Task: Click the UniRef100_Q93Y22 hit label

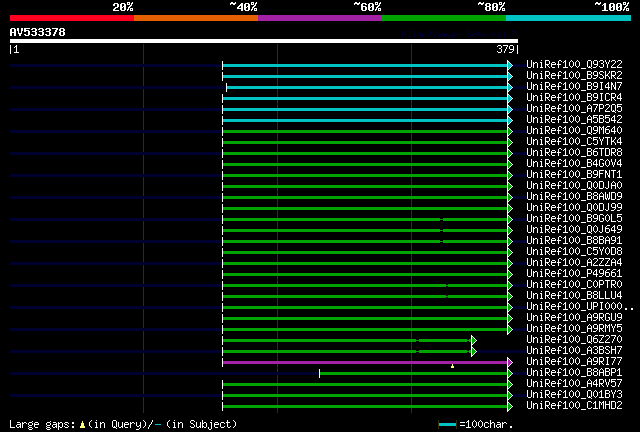Action: [574, 64]
